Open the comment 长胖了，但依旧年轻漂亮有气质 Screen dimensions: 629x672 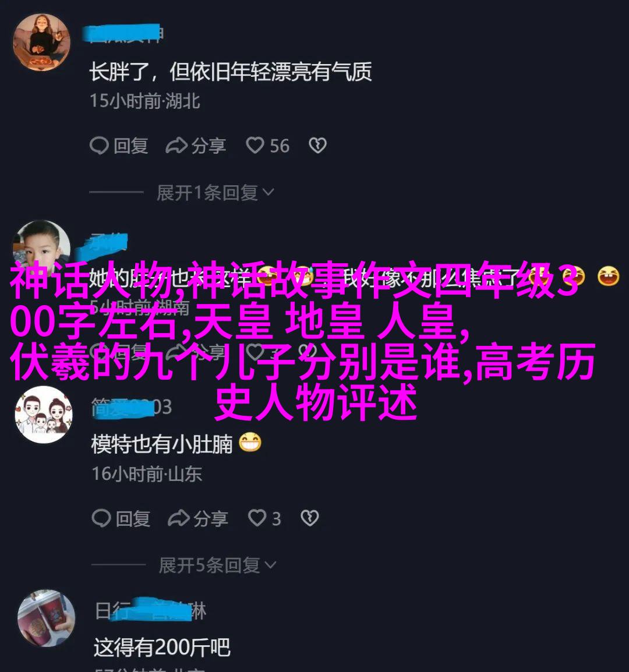click(230, 72)
